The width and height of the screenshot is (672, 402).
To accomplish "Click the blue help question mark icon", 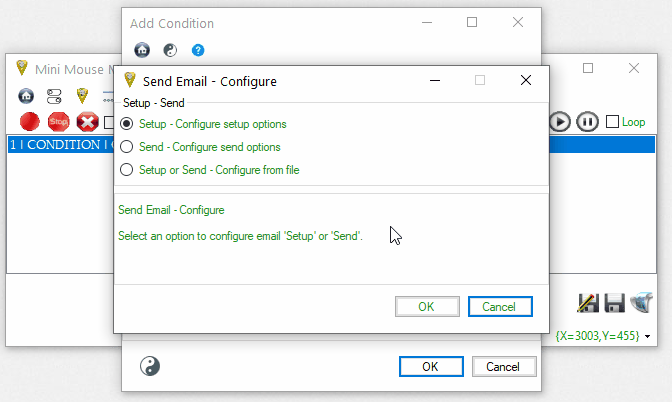I will click(198, 50).
